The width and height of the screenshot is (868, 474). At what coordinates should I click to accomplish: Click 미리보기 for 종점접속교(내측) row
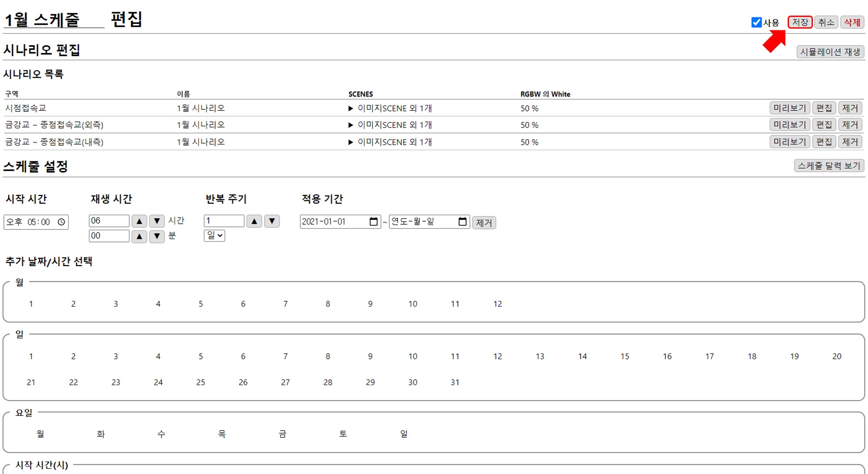(790, 142)
